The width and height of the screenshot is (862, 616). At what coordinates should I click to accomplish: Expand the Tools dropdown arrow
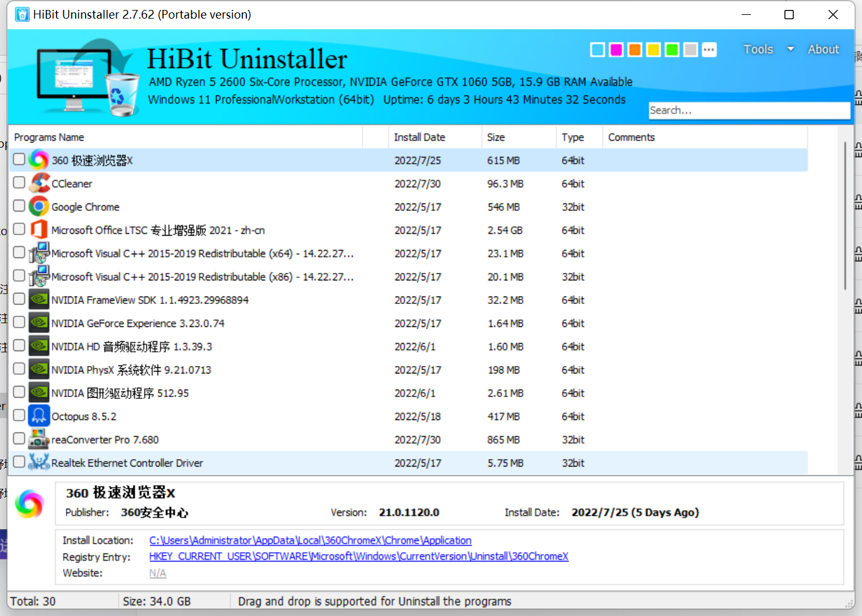click(x=791, y=49)
